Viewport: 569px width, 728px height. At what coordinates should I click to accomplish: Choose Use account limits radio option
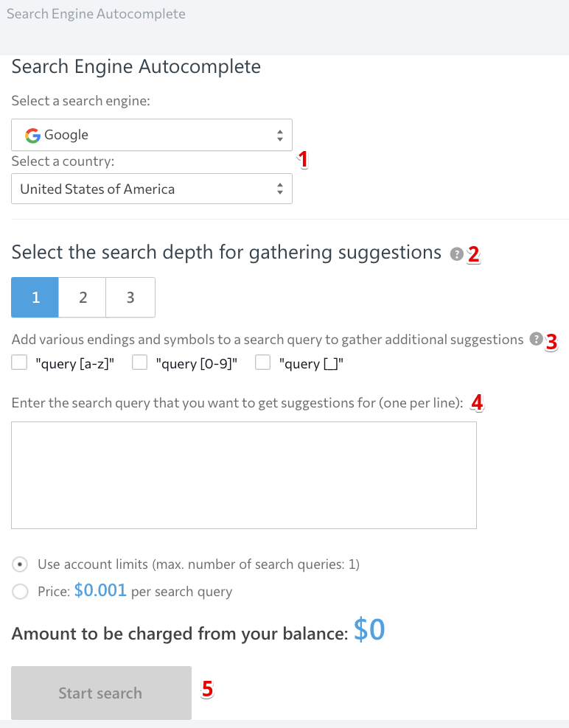(20, 564)
